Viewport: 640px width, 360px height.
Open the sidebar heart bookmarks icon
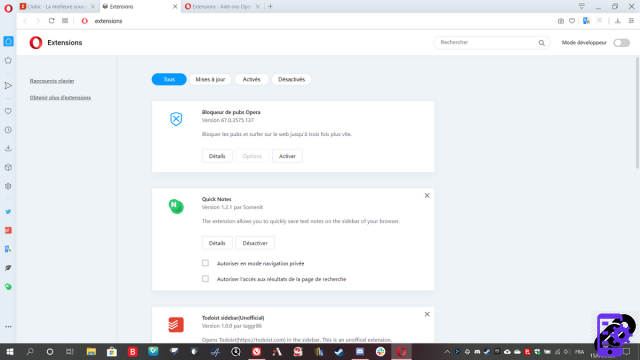[8, 111]
